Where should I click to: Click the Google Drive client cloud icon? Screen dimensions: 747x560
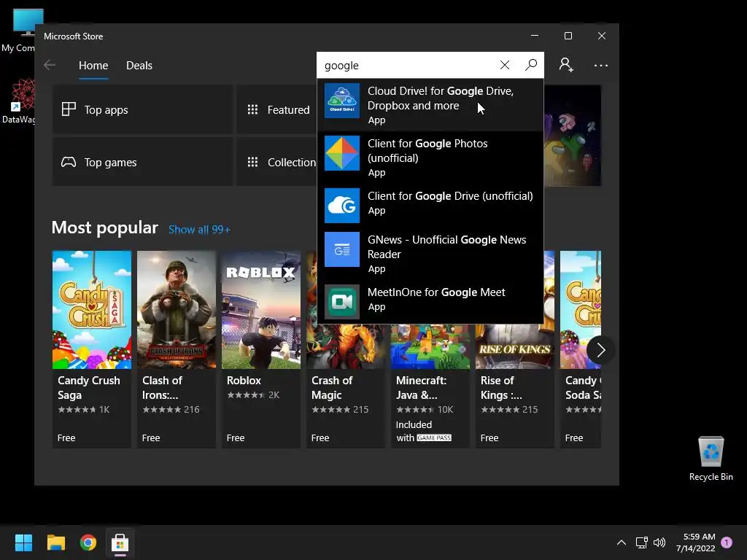tap(342, 205)
